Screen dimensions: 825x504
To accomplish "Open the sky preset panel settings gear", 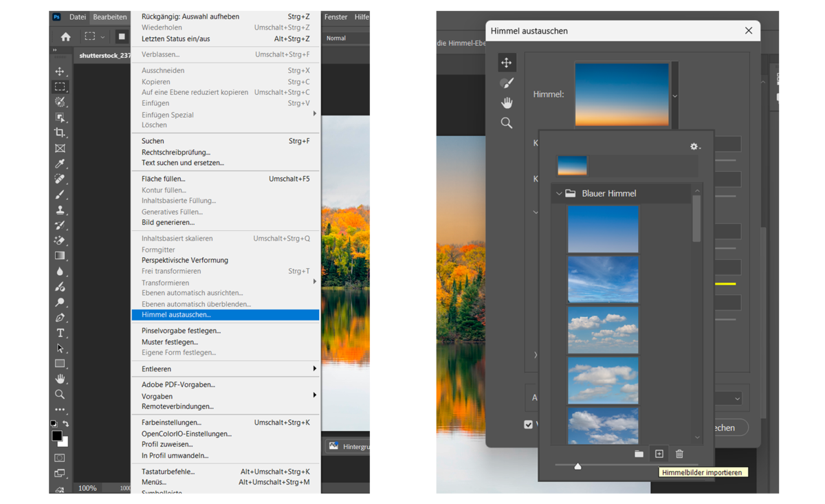I will [x=694, y=146].
